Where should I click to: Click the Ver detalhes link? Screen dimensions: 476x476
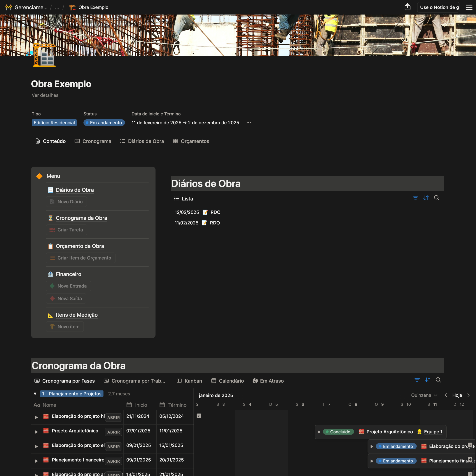point(45,95)
